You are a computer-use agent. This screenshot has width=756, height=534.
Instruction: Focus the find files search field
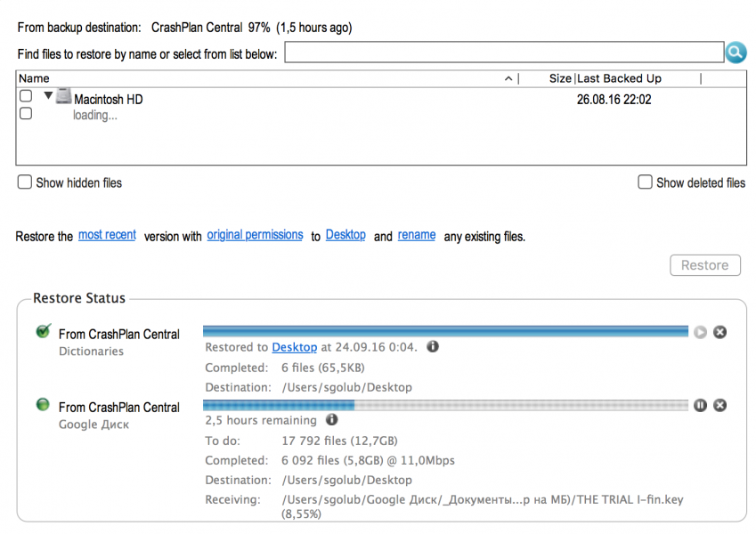pos(503,53)
